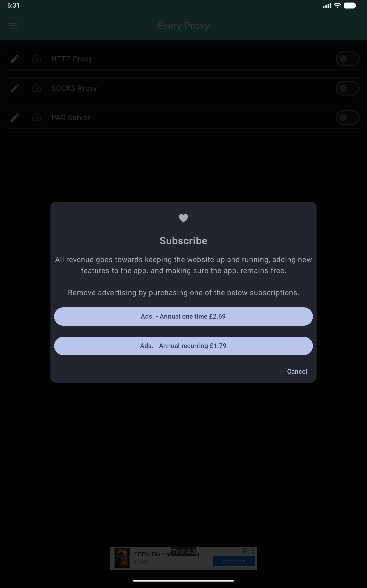The width and height of the screenshot is (367, 588).
Task: Open the 5DDiy Diamond ad thumbnail
Action: (x=122, y=558)
